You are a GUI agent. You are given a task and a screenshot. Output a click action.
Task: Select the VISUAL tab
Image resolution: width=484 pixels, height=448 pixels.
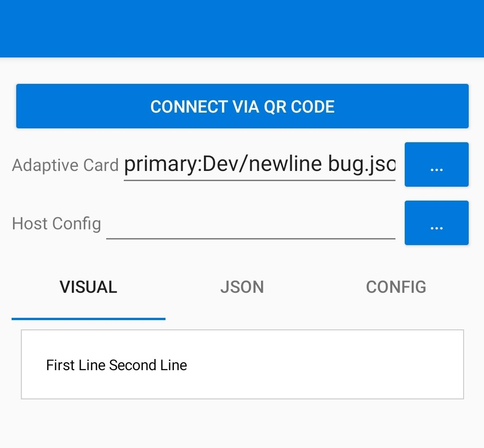pyautogui.click(x=88, y=287)
